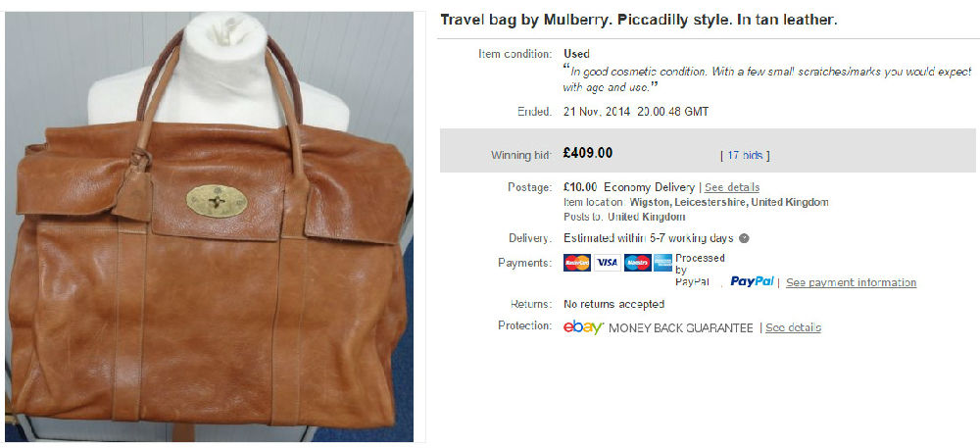The image size is (980, 448).
Task: Open the 17 bids history link
Action: coord(745,155)
